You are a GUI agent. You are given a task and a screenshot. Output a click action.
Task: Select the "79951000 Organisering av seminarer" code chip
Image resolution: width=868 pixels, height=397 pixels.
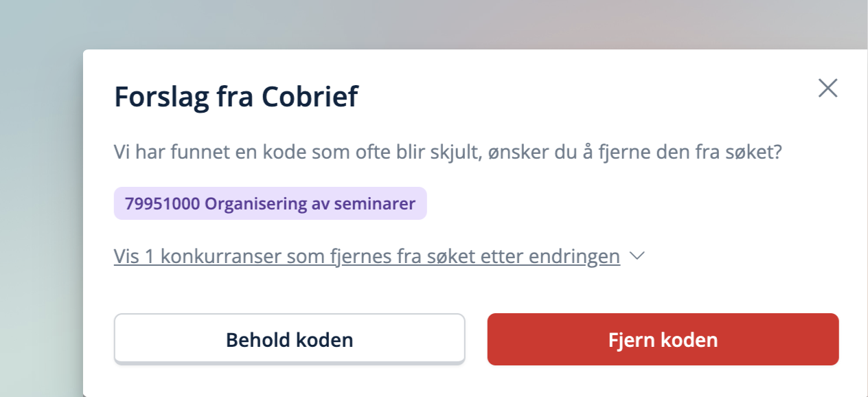(x=271, y=203)
